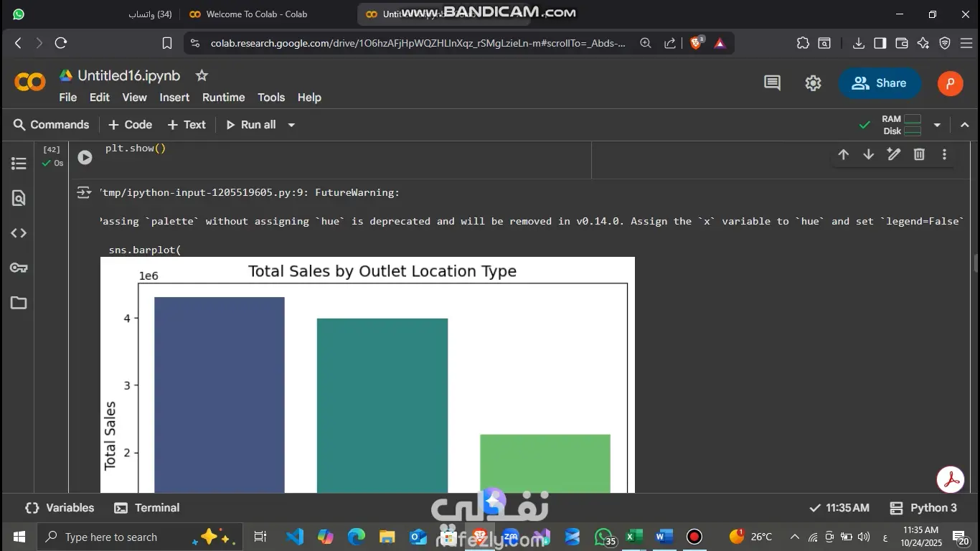Open the Commands palette

pos(52,125)
